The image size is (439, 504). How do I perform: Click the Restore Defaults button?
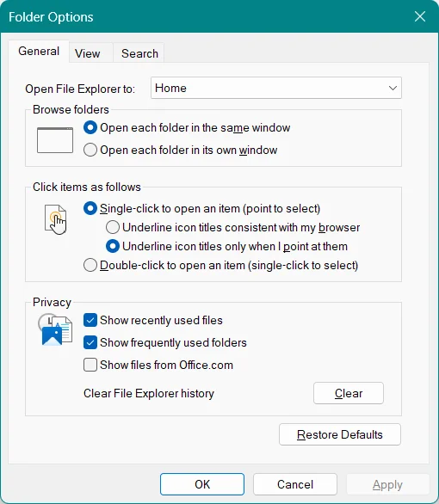tap(340, 434)
